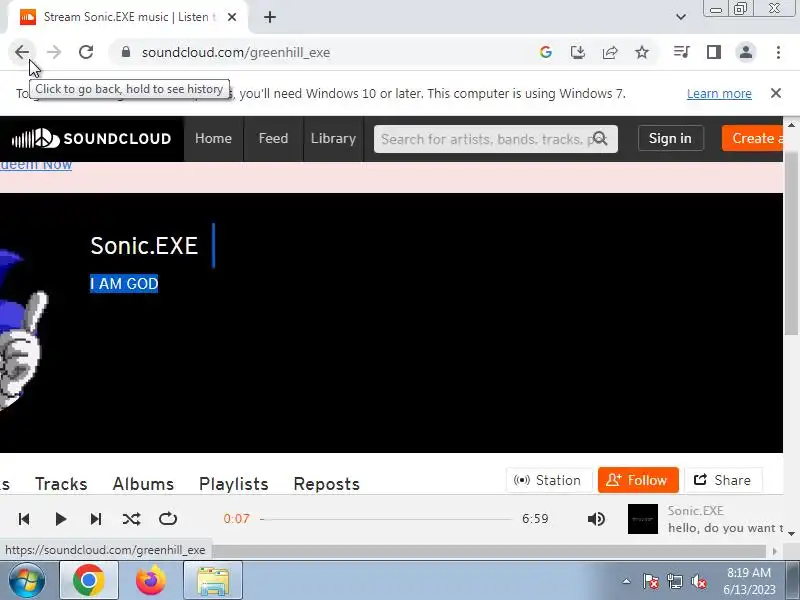Click the SoundCloud logo

tap(91, 138)
